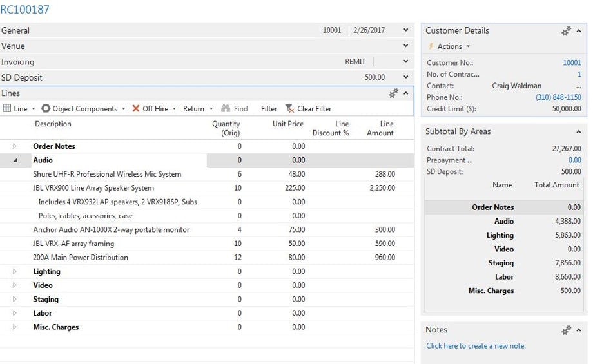Collapse the Customer Details panel
Screen dimensions: 593x364
coord(579,31)
